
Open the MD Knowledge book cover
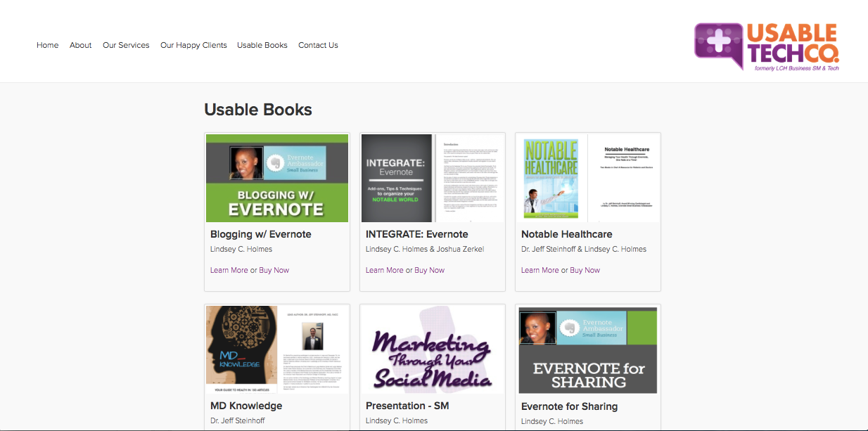pos(277,349)
